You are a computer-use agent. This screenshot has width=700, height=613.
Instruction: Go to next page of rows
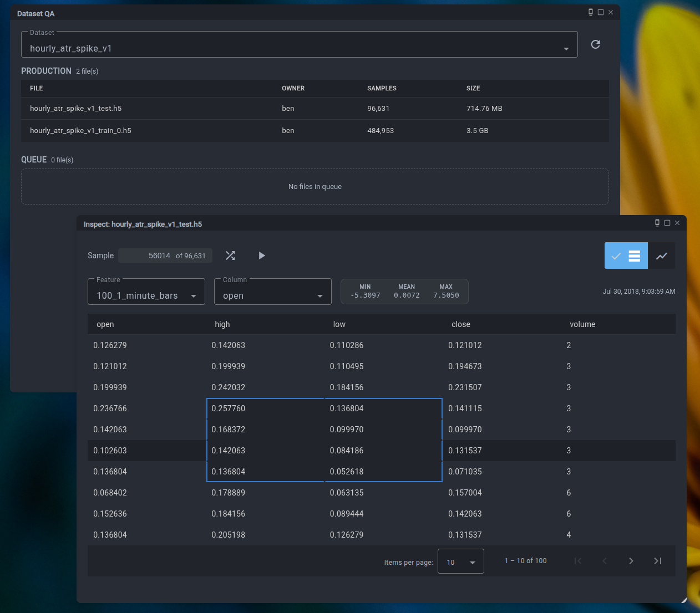point(631,561)
